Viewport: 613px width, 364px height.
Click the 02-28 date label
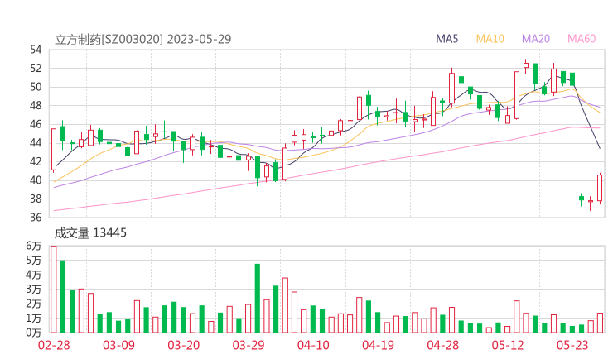[54, 345]
